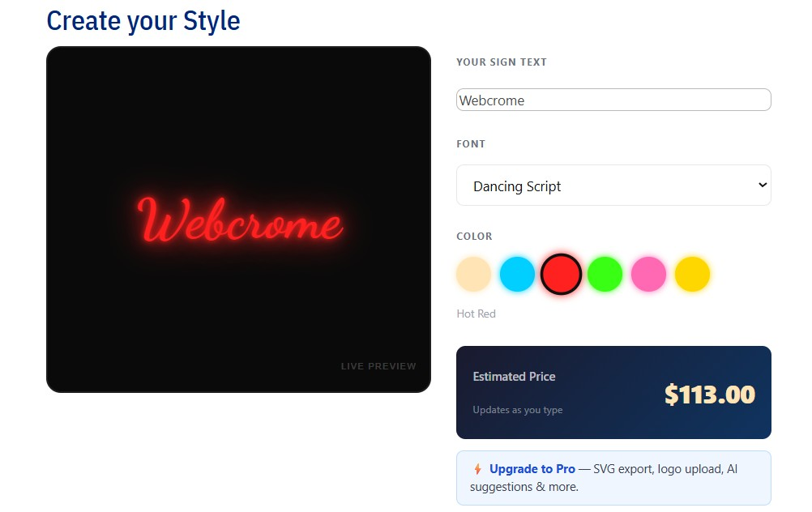Select the neon green color swatch
The height and width of the screenshot is (512, 812).
[605, 274]
